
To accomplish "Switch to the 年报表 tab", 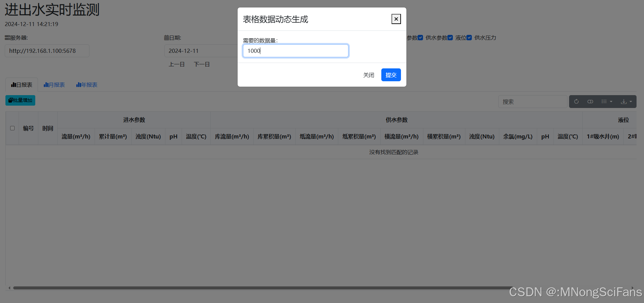I will point(87,85).
